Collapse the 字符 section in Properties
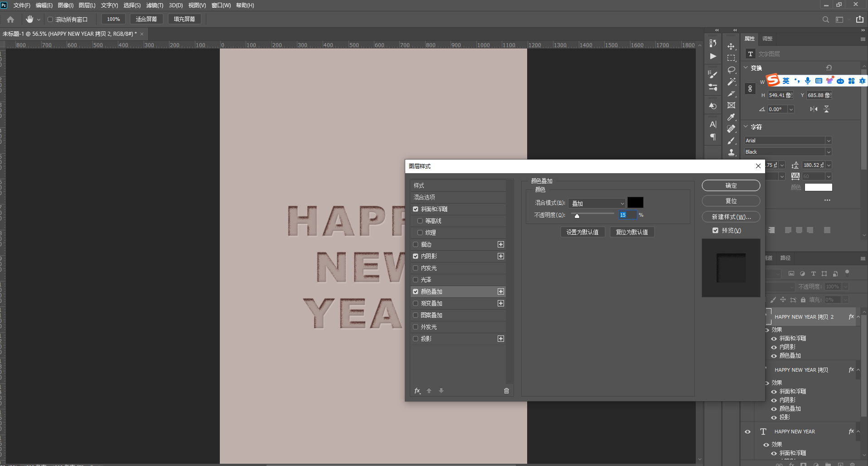The image size is (868, 466). [x=746, y=127]
